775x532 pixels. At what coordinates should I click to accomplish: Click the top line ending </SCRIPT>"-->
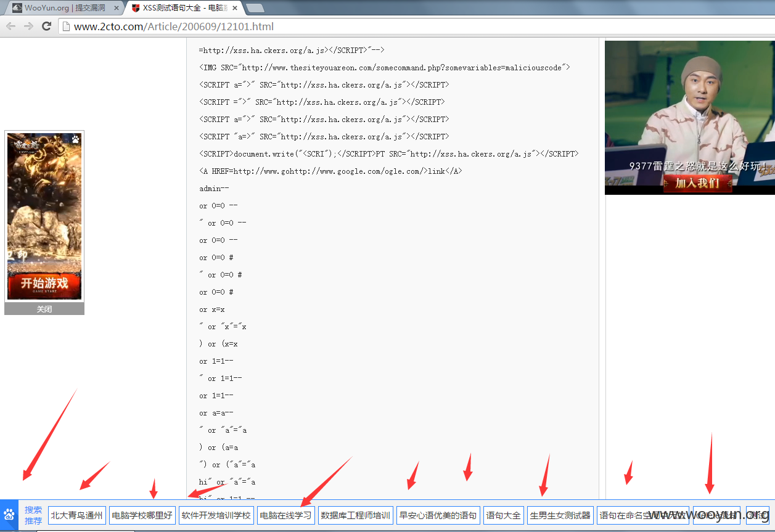[x=292, y=51]
